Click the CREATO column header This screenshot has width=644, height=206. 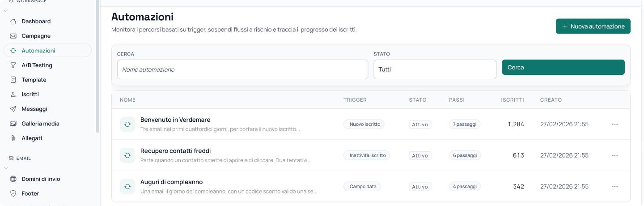pos(551,100)
